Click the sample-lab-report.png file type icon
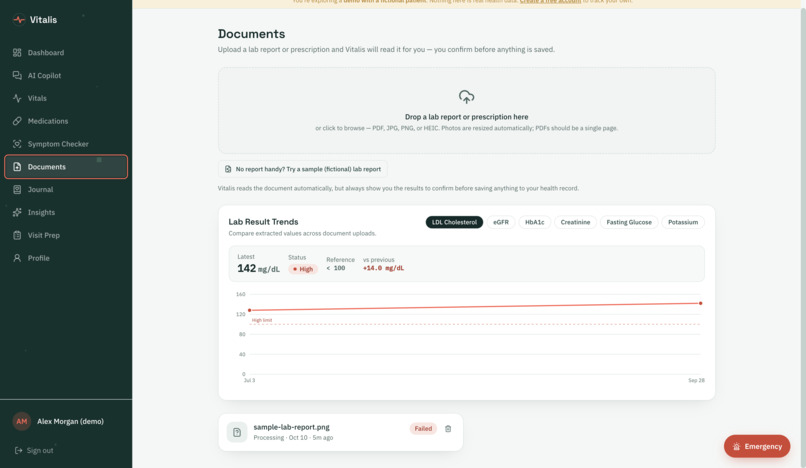This screenshot has width=806, height=468. (x=237, y=432)
